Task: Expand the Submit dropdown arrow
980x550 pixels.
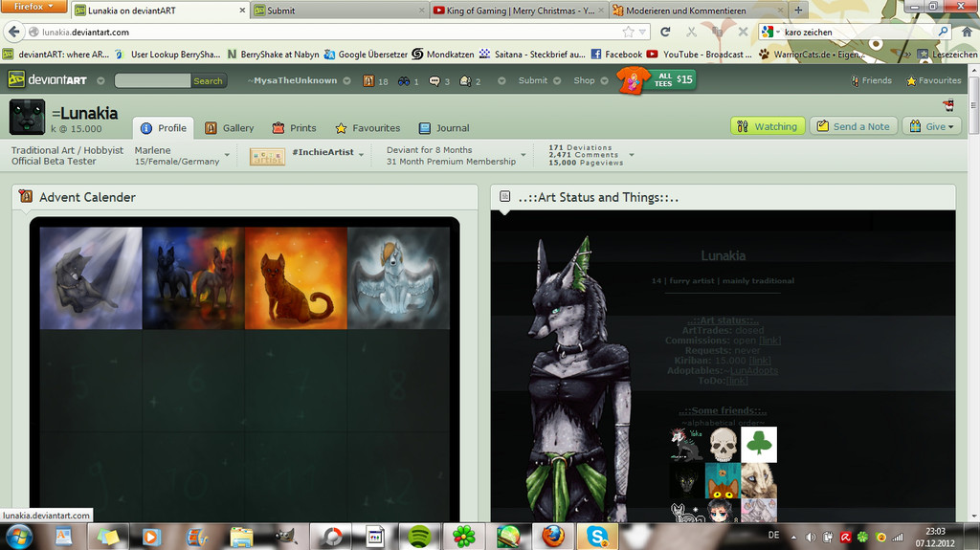Action: [557, 80]
